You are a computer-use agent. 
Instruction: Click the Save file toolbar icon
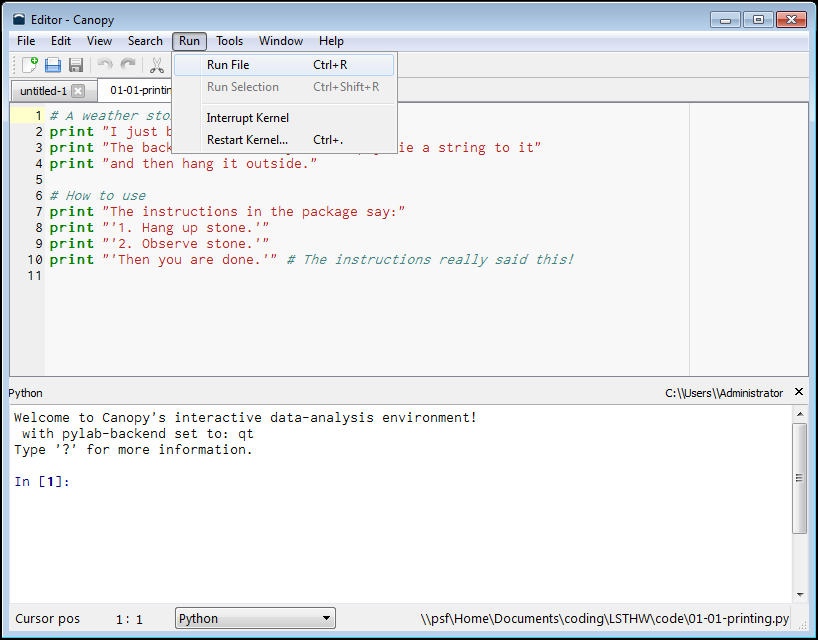(x=53, y=65)
